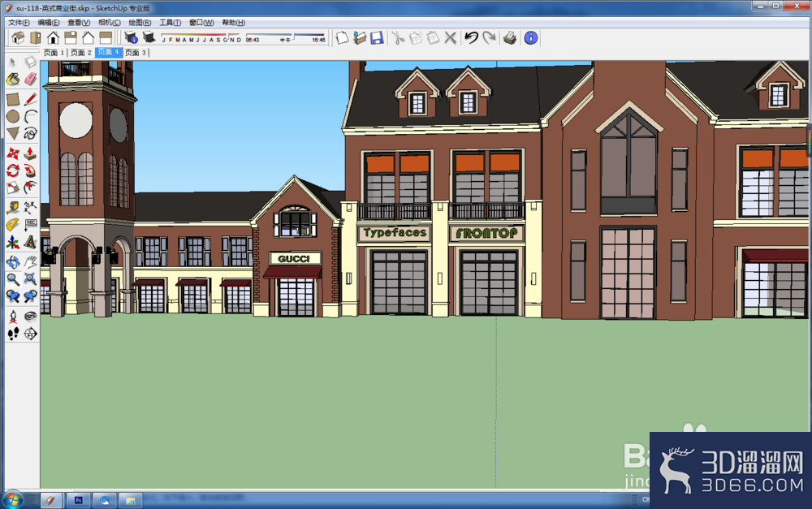Activate the Orbit camera tool
812x509 pixels.
pos(13,262)
